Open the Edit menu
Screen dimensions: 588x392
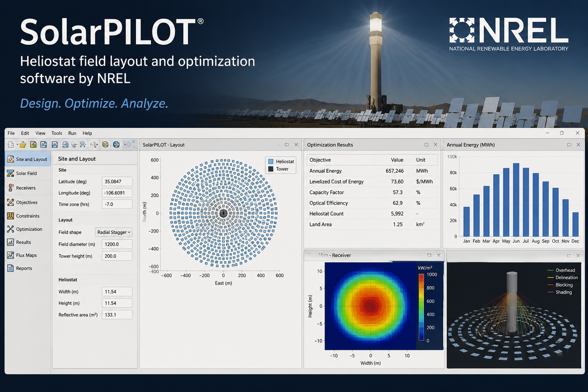[x=25, y=133]
